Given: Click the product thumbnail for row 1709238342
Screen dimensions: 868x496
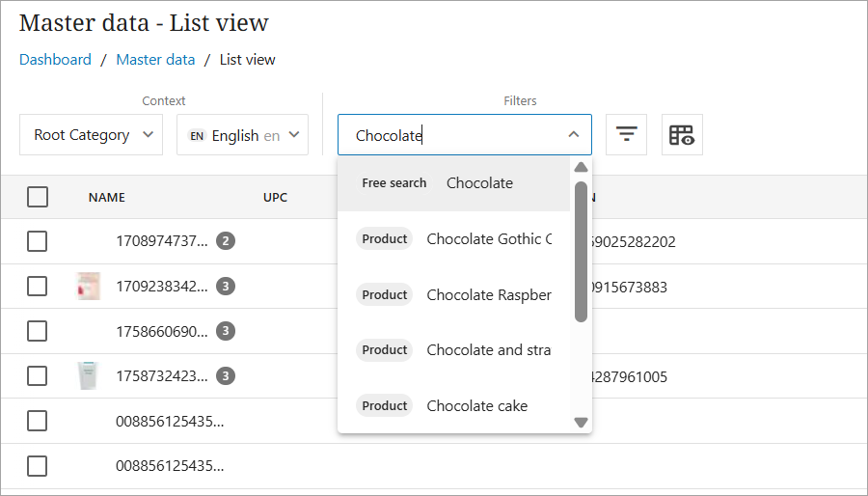Looking at the screenshot, I should tap(88, 287).
